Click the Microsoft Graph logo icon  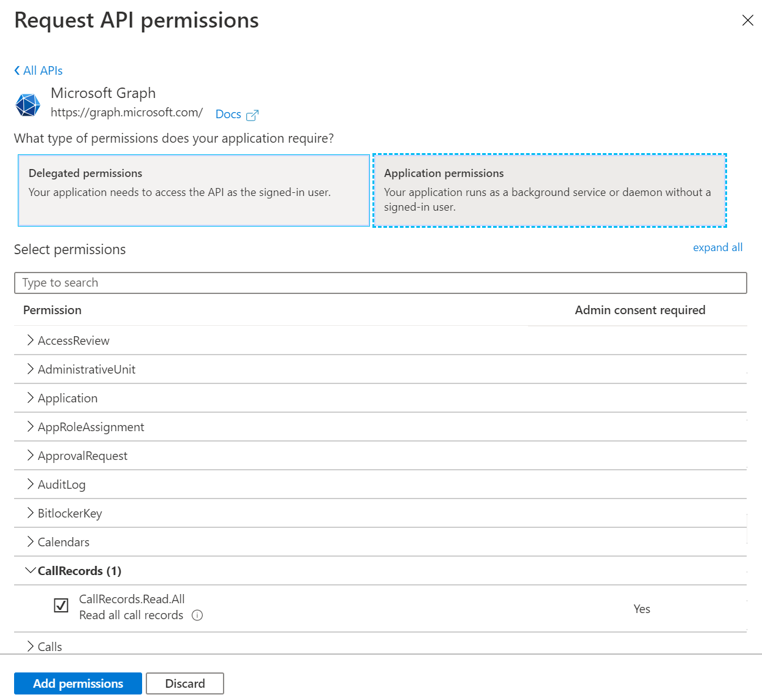28,105
